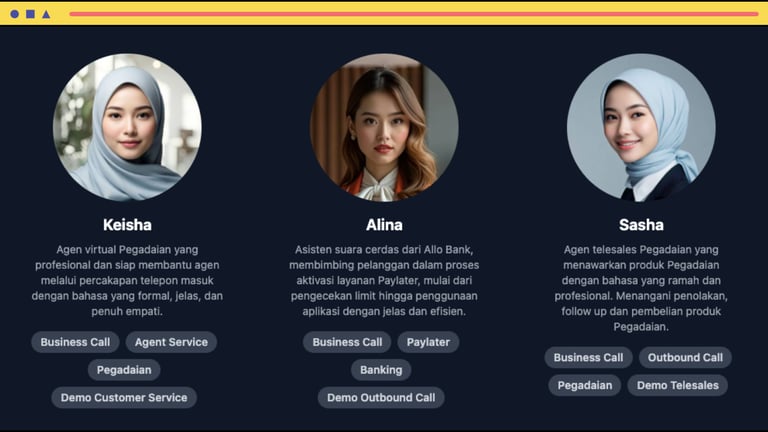Click Demo Outbound Call tag

381,397
